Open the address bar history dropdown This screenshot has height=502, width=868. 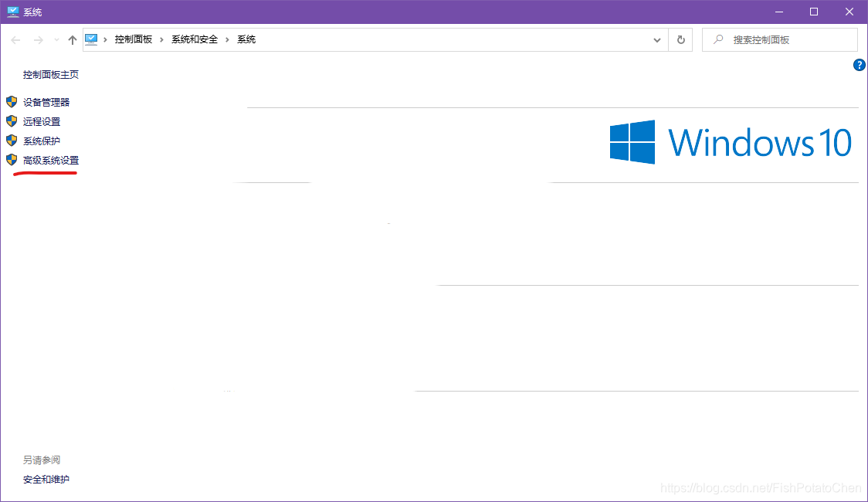coord(657,40)
